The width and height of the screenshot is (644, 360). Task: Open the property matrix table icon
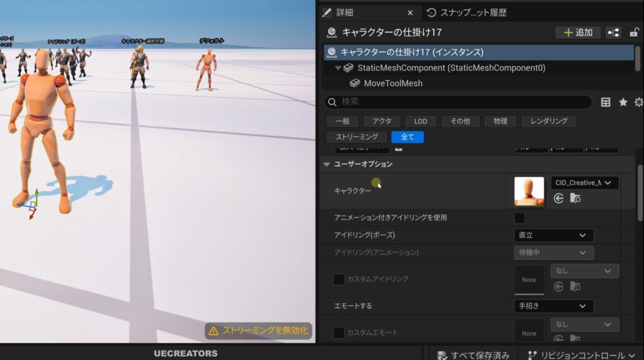pos(606,103)
